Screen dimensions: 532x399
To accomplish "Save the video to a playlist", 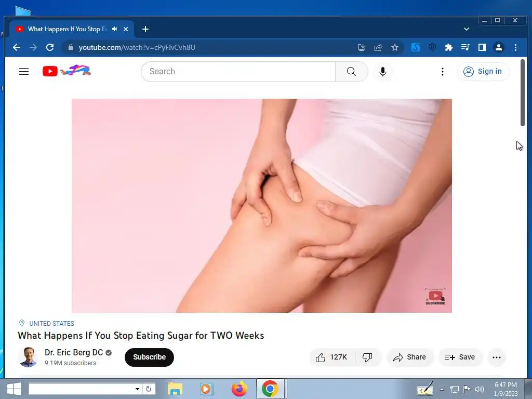I will click(460, 357).
